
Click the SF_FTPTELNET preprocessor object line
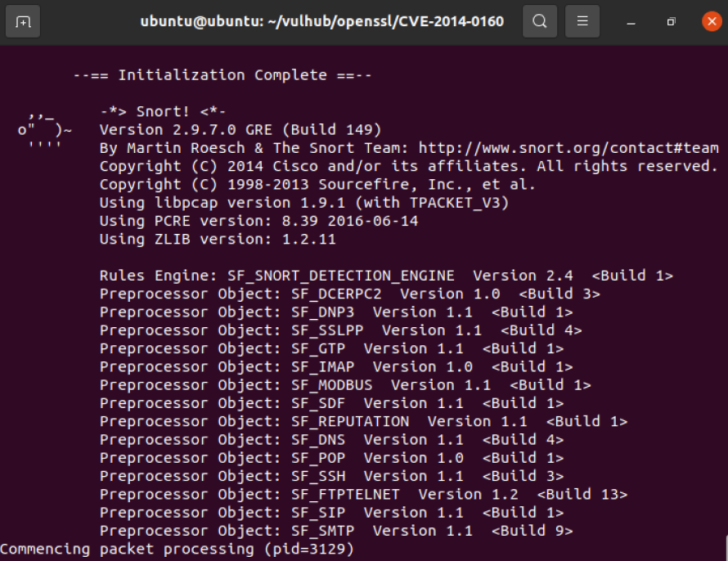363,495
